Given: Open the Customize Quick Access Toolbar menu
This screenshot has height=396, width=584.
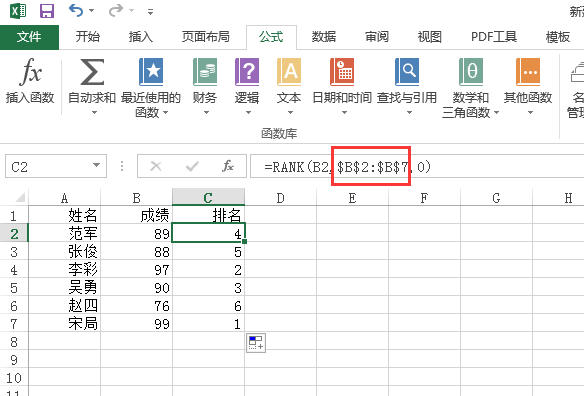Looking at the screenshot, I should (150, 12).
